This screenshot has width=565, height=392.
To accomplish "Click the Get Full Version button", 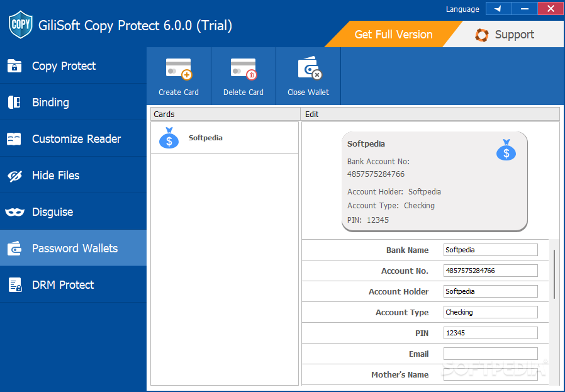I will point(393,34).
